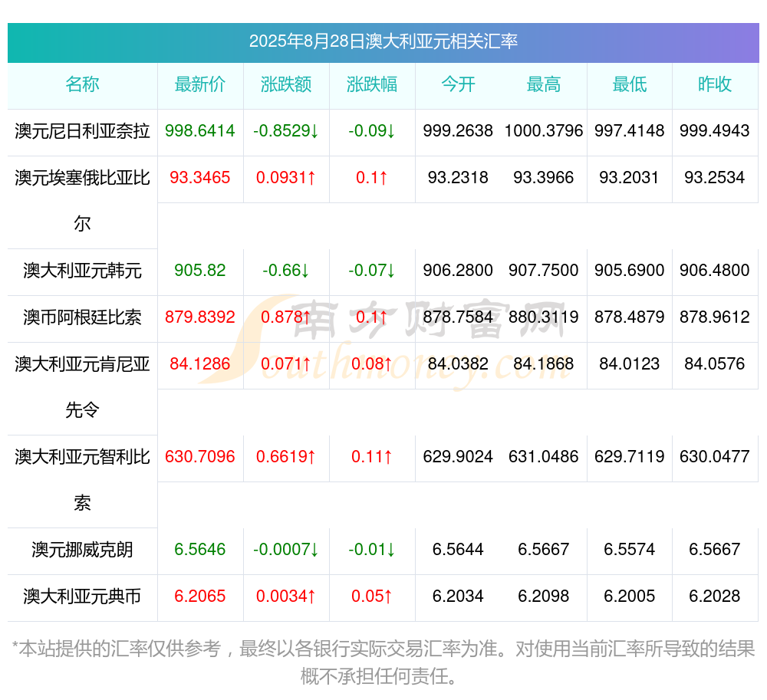Click the 最高 column header
Screen dimensions: 767x700
[x=544, y=84]
